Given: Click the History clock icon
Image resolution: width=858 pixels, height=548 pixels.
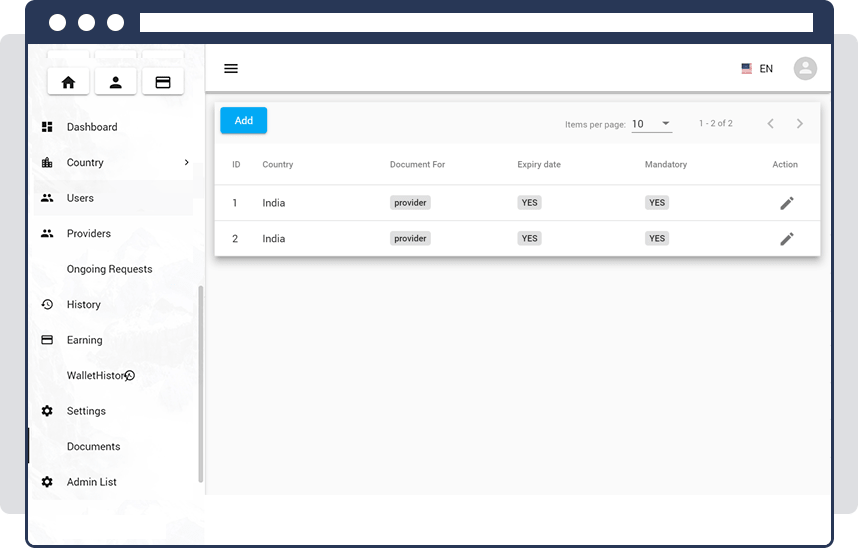Looking at the screenshot, I should tap(47, 304).
